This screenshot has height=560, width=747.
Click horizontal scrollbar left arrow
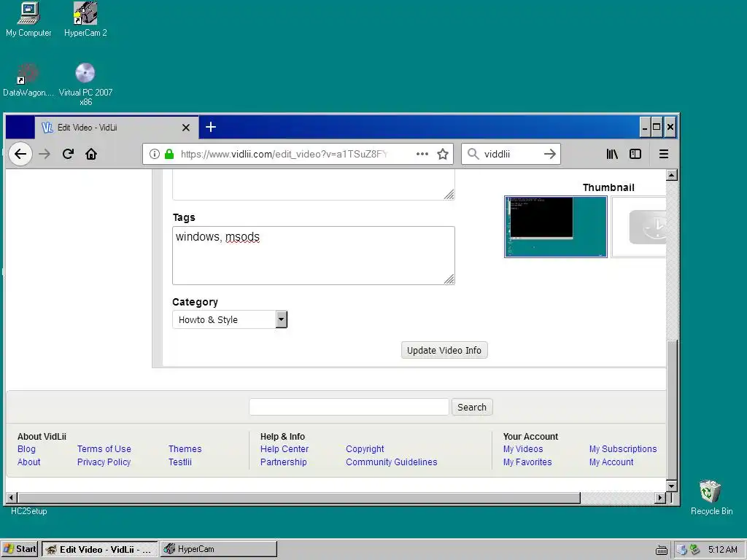(x=12, y=497)
